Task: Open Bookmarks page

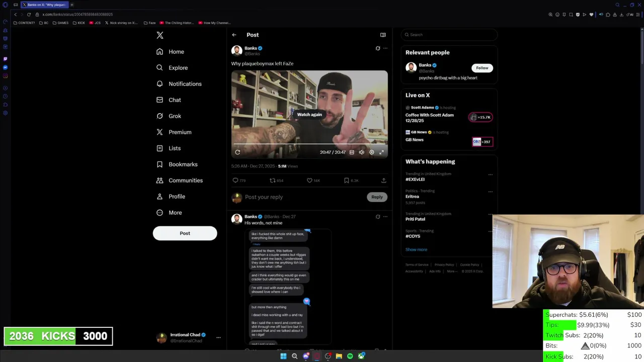Action: click(177, 164)
